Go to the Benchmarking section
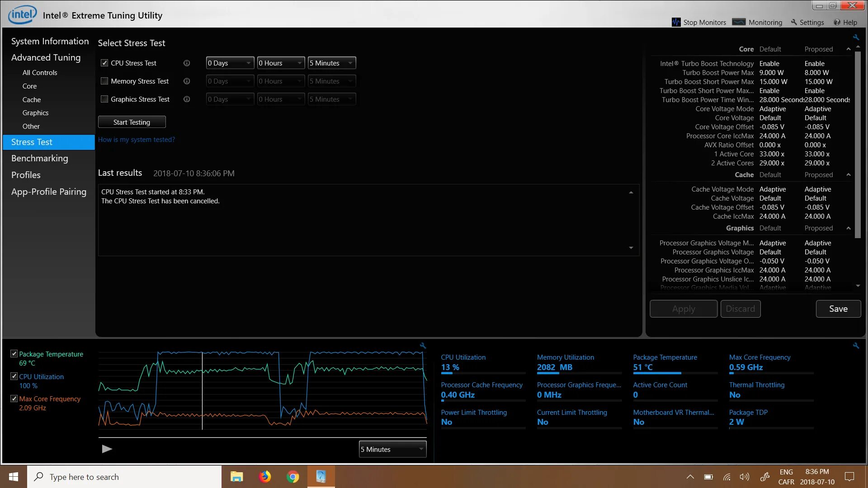The image size is (868, 488). (40, 158)
